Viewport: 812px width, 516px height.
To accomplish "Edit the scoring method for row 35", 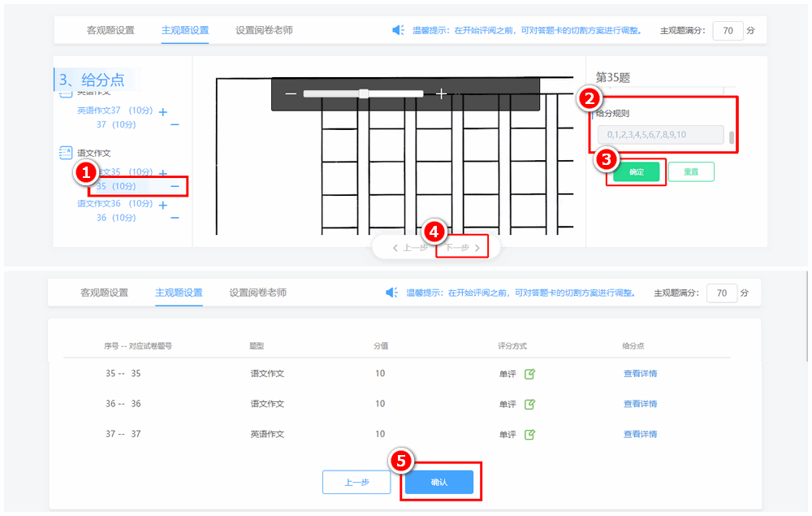I will [530, 374].
